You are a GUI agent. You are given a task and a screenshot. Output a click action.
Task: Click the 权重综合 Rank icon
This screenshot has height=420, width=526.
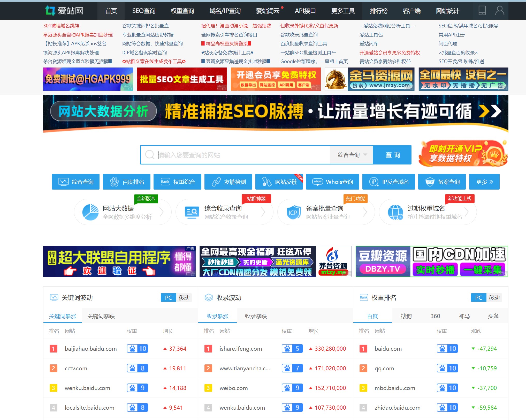tap(165, 182)
